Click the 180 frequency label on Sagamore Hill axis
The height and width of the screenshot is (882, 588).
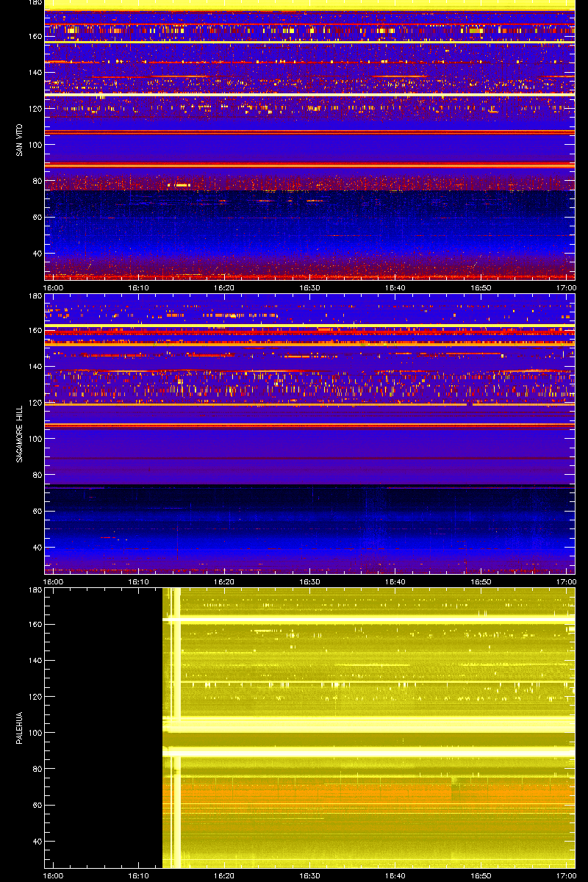pos(35,296)
